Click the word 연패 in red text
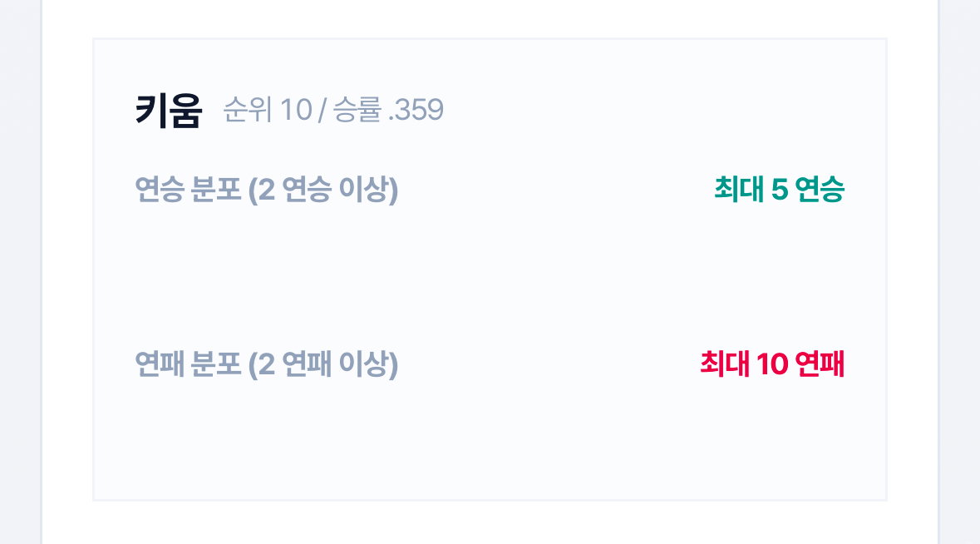This screenshot has height=544, width=980. pyautogui.click(x=820, y=364)
